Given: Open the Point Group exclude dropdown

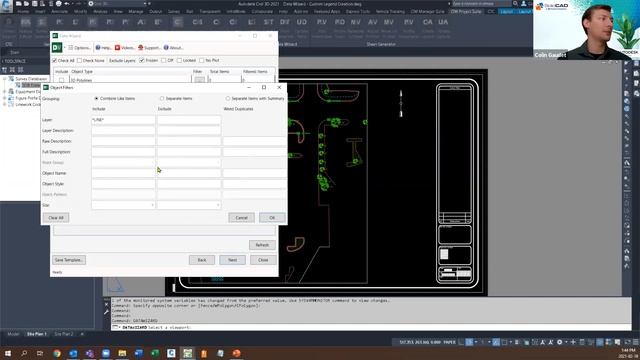Looking at the screenshot, I should point(189,162).
